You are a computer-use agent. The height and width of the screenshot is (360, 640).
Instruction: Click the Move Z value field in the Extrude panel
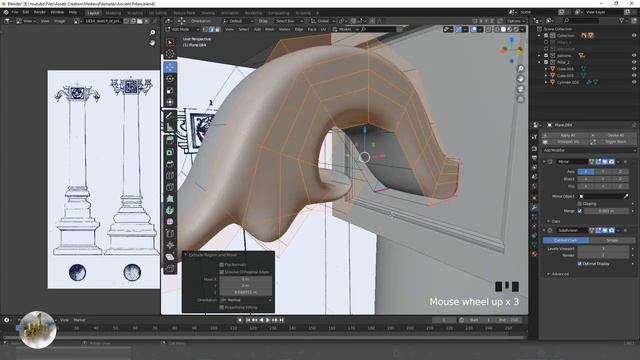tap(246, 292)
